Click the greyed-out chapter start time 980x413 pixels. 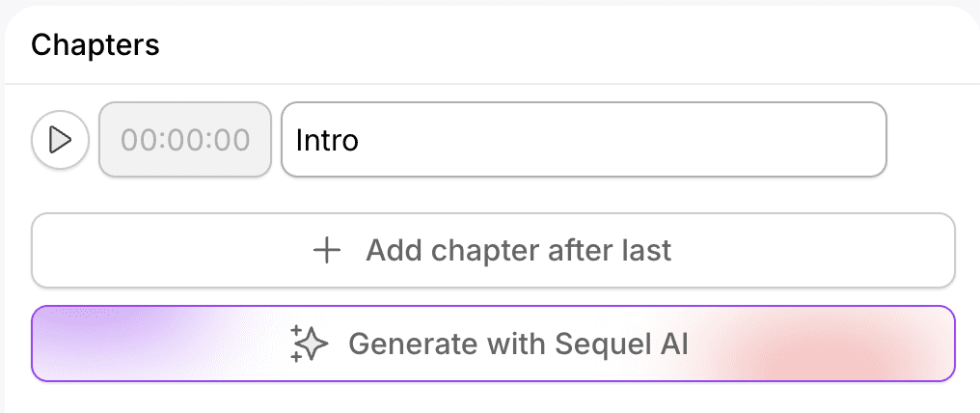point(185,140)
